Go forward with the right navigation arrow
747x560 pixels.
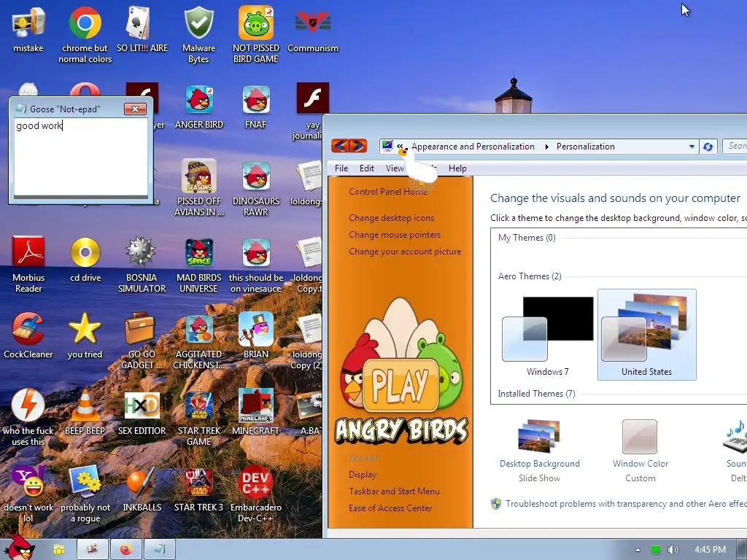[x=358, y=145]
